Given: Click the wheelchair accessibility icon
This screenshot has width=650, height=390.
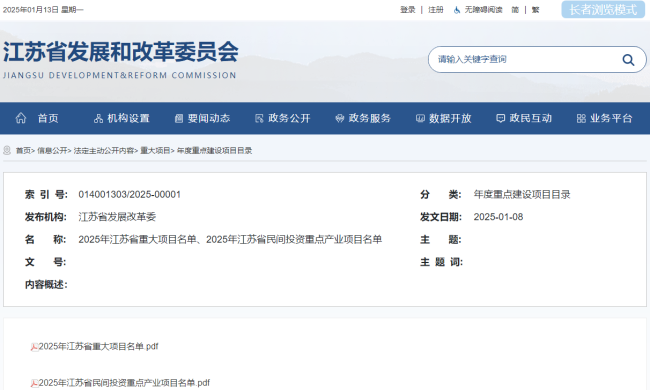Looking at the screenshot, I should 457,10.
